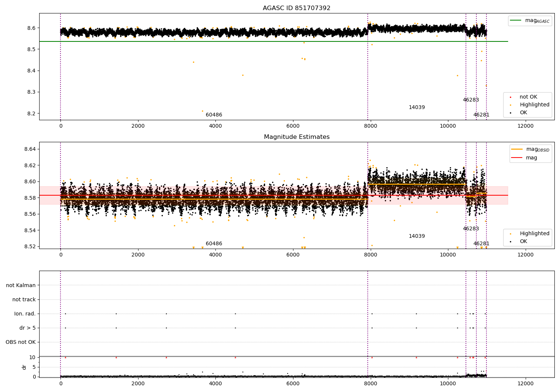Click the "OBS not OK" axis label
This screenshot has width=560, height=392.
click(21, 342)
